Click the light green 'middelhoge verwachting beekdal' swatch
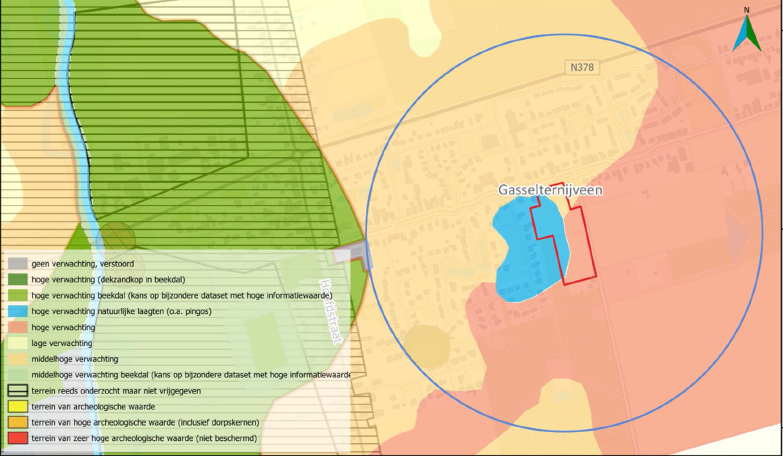 point(16,375)
